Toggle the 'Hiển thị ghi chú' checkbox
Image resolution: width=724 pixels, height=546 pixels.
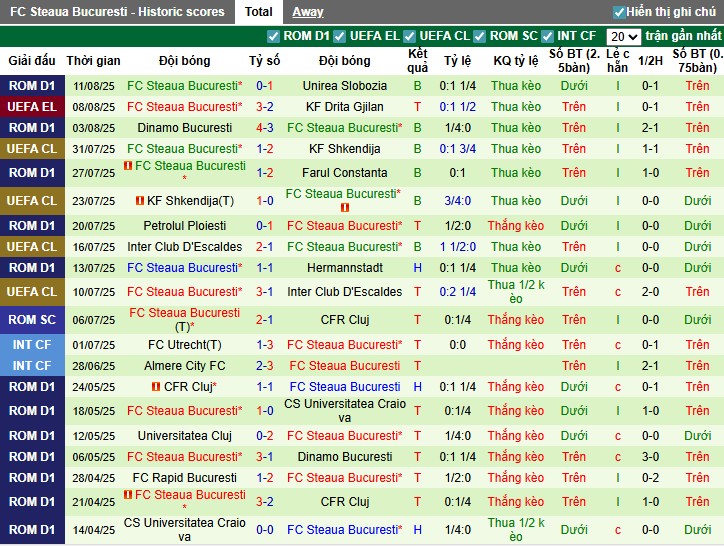pos(619,12)
